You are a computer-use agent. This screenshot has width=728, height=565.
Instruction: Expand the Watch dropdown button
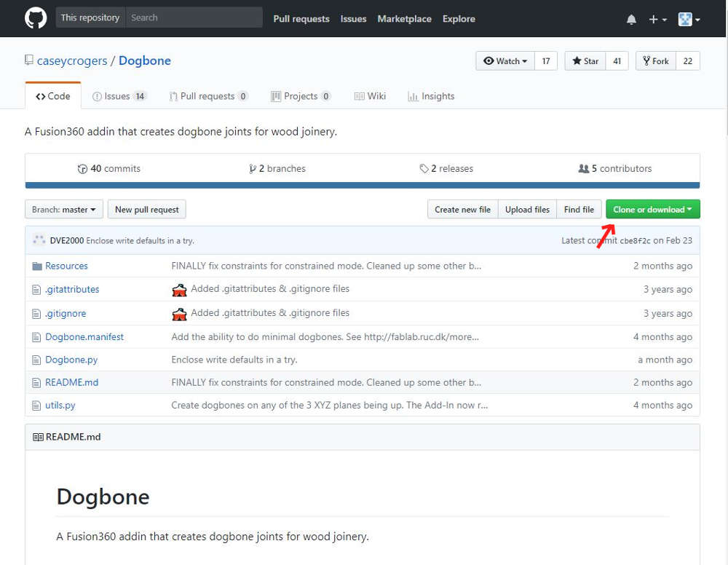[x=505, y=61]
